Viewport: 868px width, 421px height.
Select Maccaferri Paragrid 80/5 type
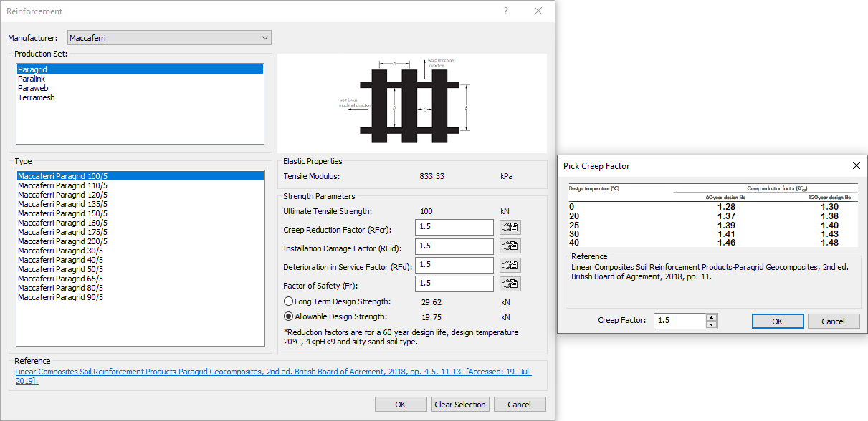140,288
